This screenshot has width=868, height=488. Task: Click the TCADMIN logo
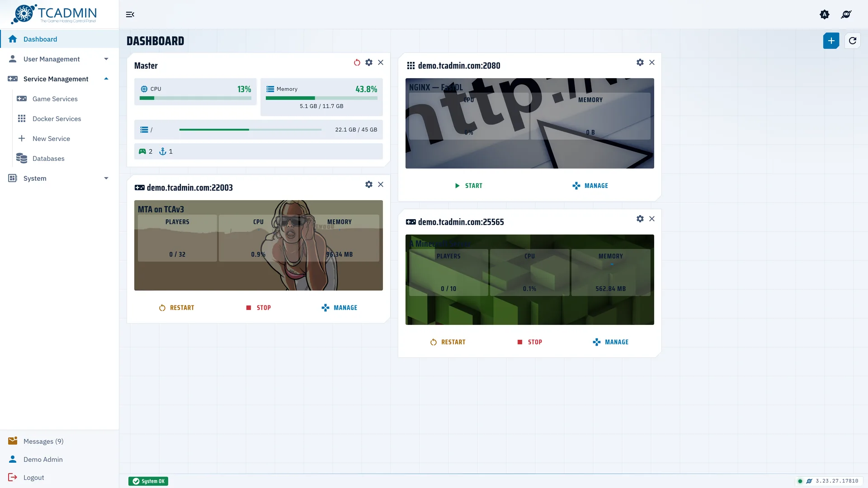tap(54, 14)
